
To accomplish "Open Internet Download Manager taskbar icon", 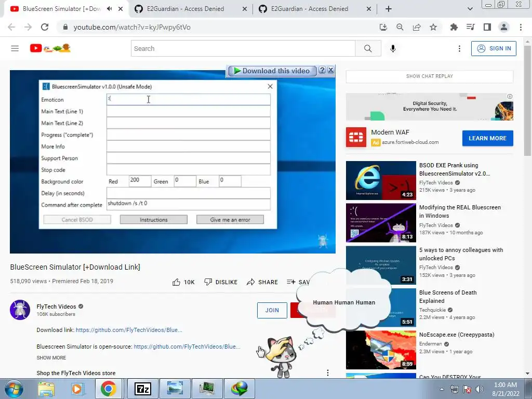I will click(x=240, y=389).
